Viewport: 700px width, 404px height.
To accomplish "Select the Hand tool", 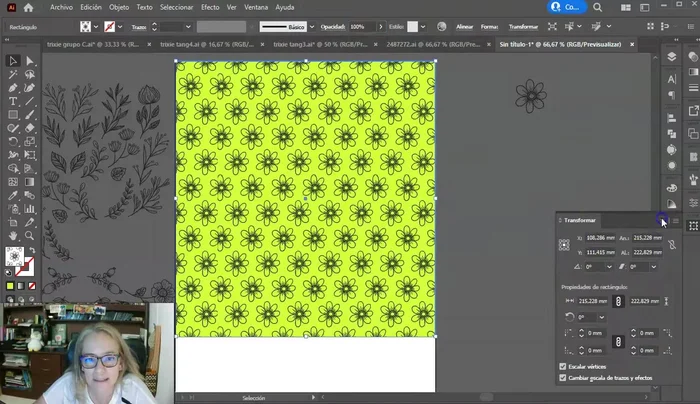I will click(13, 235).
